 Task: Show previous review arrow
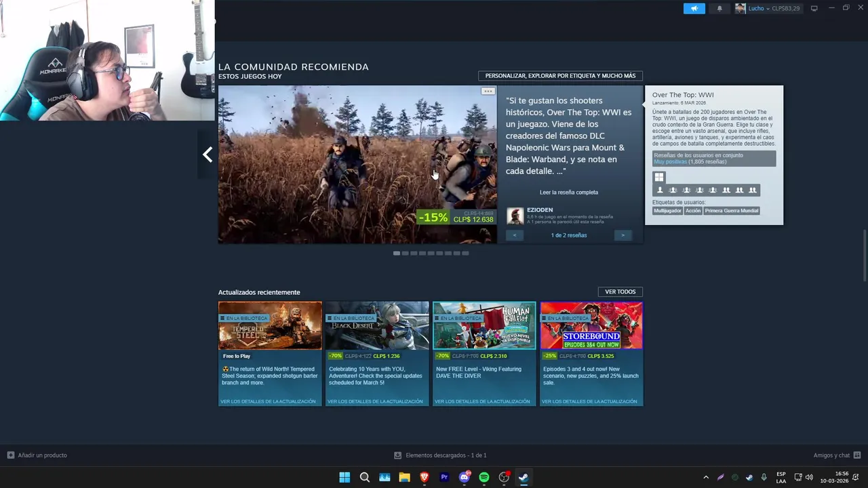coord(515,235)
